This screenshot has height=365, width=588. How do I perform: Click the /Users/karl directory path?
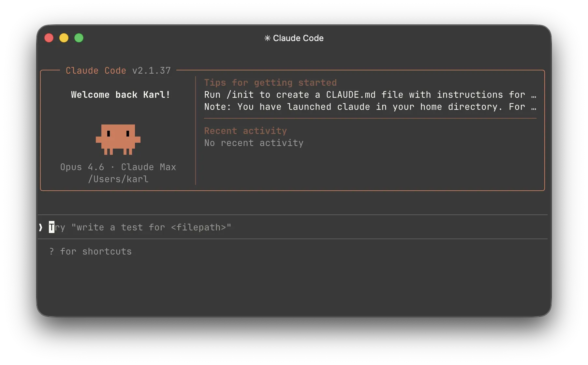(118, 179)
